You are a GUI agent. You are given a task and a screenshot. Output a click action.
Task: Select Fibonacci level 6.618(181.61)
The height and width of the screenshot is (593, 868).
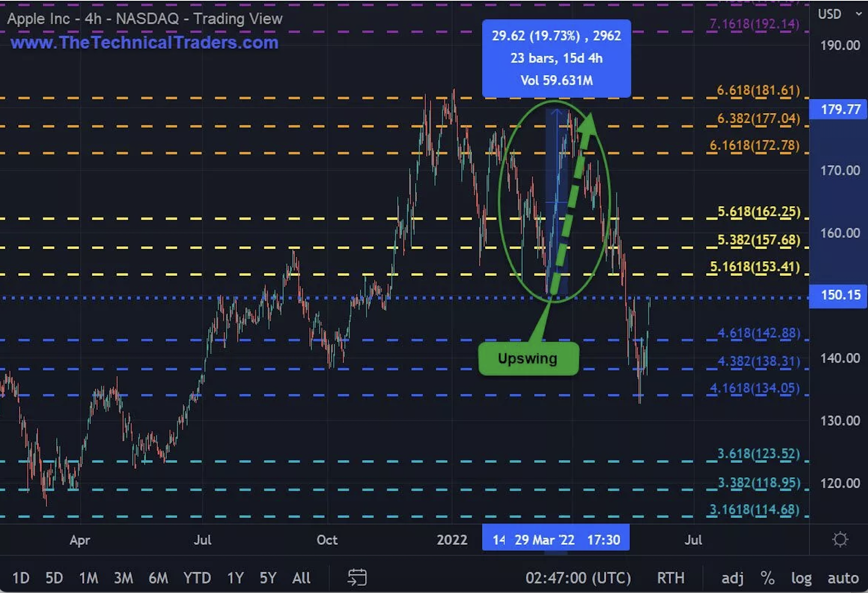pos(758,90)
